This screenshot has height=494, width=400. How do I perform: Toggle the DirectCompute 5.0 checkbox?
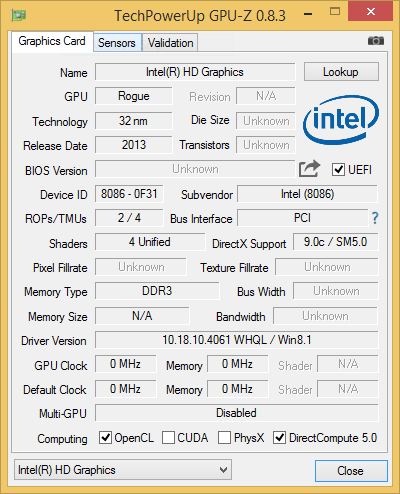point(279,437)
